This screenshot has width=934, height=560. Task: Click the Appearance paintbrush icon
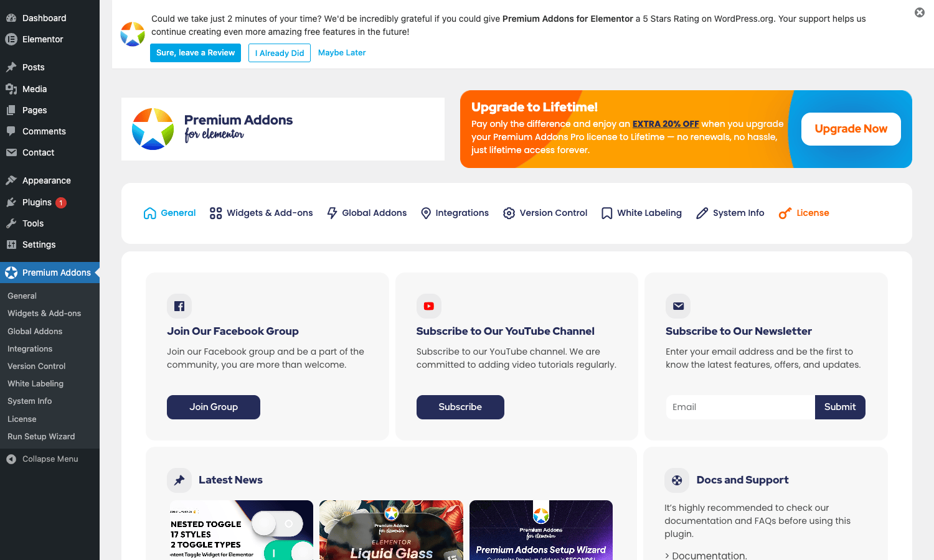[11, 180]
